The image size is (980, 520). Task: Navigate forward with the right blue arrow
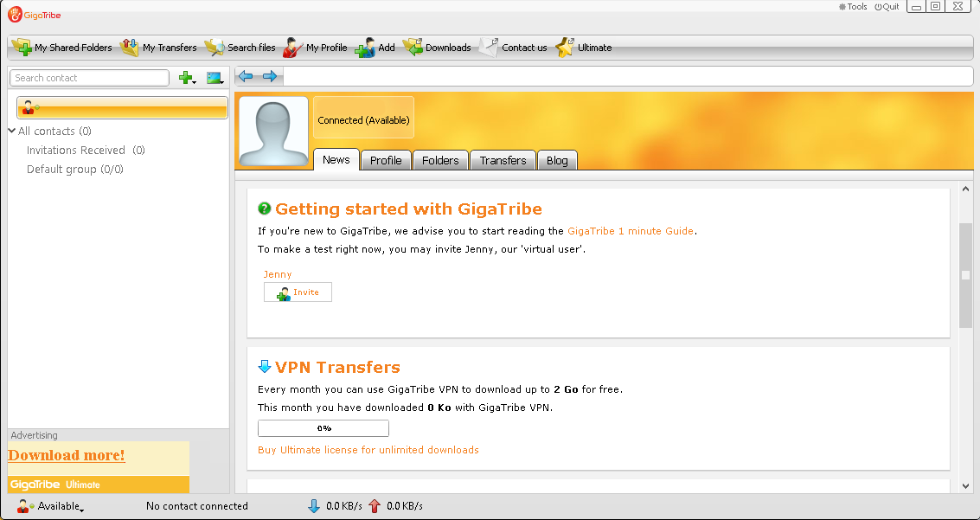click(270, 76)
